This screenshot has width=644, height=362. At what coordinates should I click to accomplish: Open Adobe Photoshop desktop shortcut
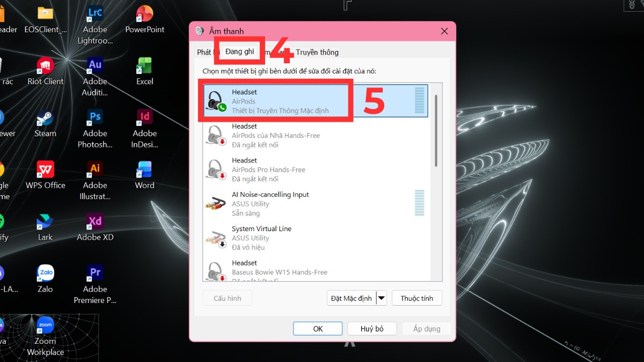click(95, 129)
